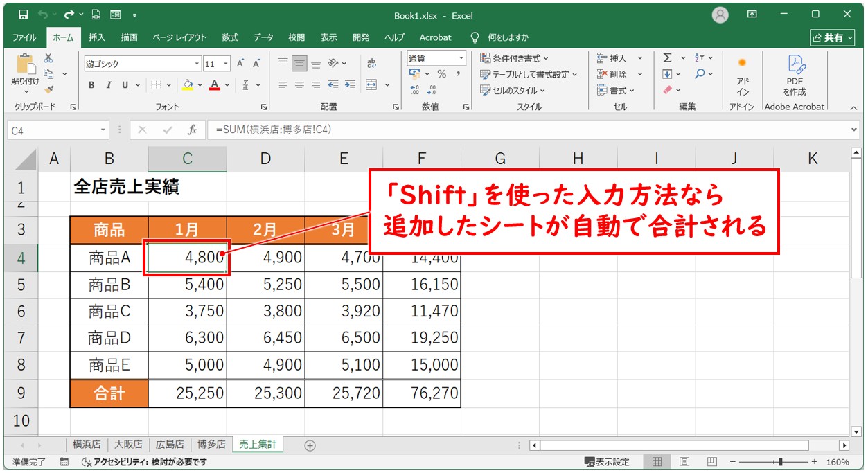Click the Paste clipboard icon

point(26,65)
